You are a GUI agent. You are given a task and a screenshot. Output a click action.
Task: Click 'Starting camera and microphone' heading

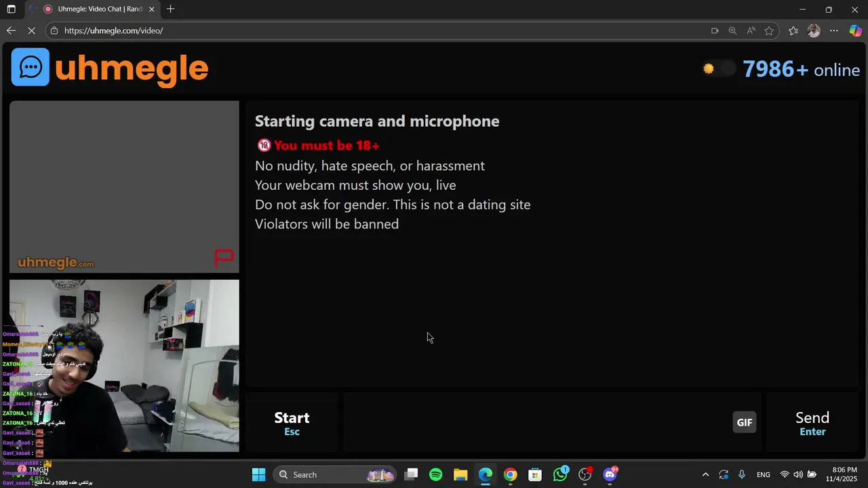(x=377, y=121)
